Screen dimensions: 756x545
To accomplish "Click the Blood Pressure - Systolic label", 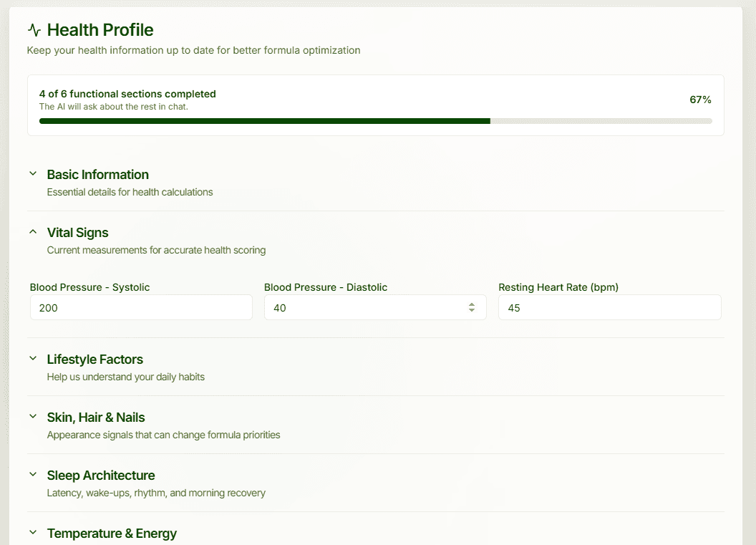I will pyautogui.click(x=89, y=287).
